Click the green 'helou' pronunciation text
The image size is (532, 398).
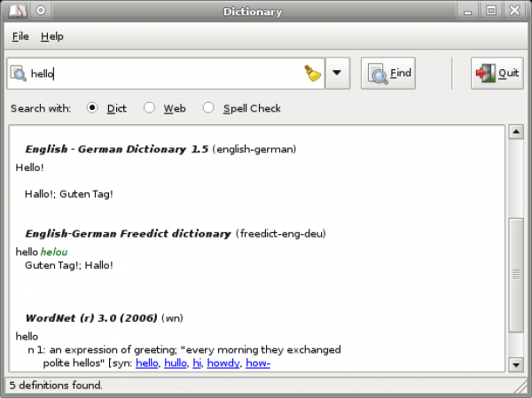pos(54,252)
